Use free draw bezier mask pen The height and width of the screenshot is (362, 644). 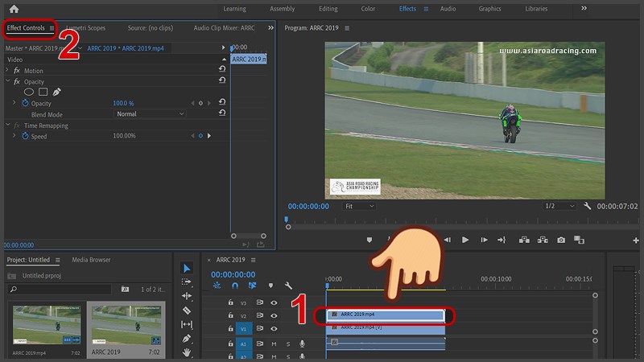[56, 92]
